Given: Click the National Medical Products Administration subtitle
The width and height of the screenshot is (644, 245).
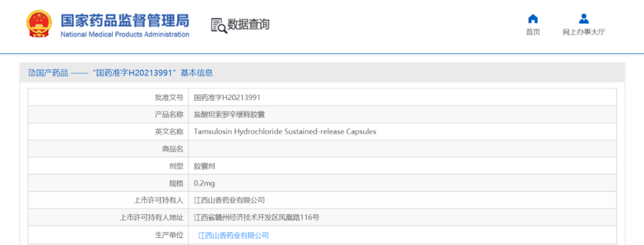Looking at the screenshot, I should 125,34.
